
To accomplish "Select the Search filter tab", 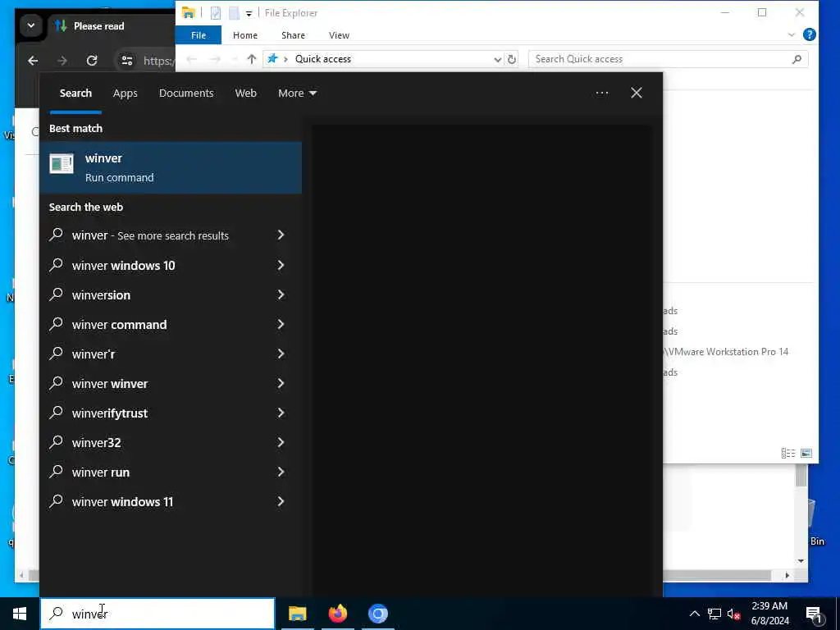I will [75, 94].
